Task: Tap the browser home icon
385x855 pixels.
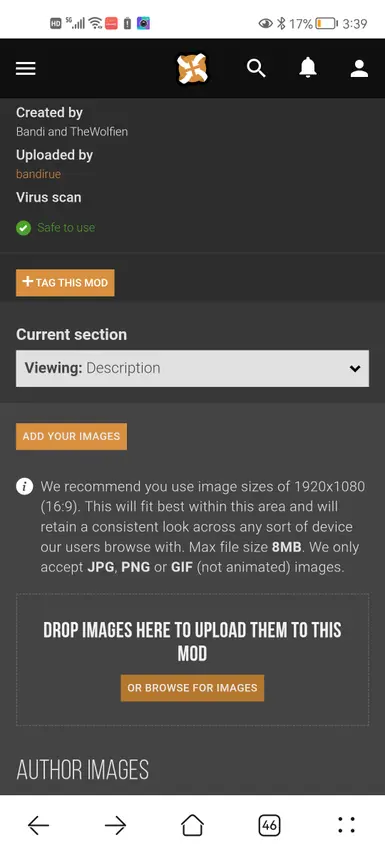Action: (192, 825)
